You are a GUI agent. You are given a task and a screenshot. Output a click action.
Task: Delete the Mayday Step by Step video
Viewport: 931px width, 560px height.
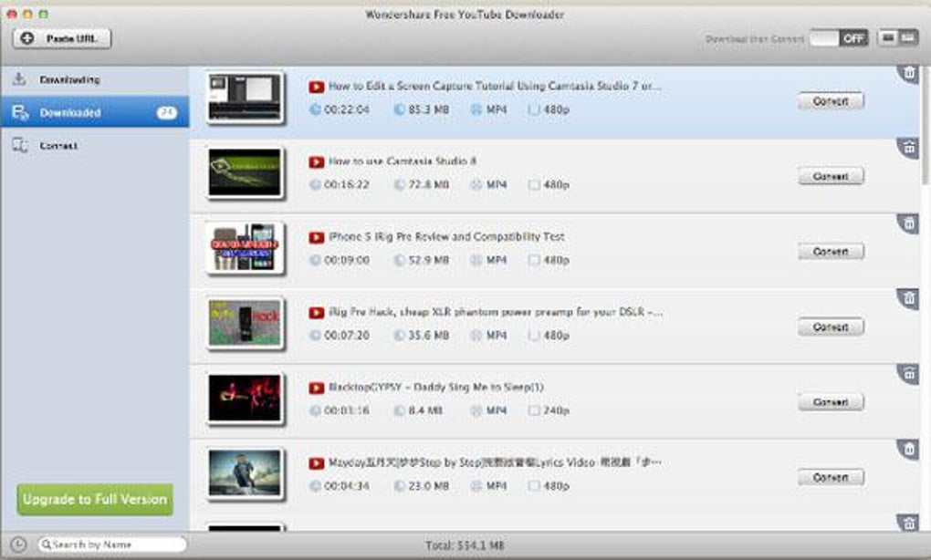pyautogui.click(x=909, y=450)
